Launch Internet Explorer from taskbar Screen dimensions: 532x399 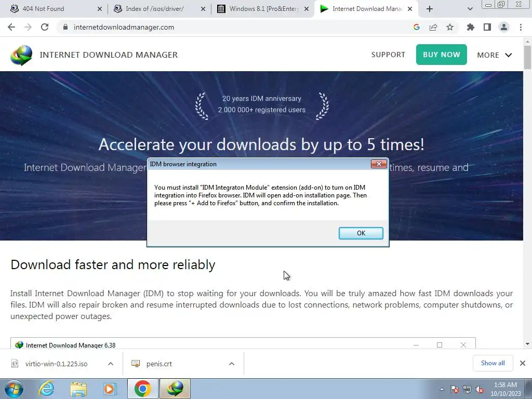tap(46, 389)
